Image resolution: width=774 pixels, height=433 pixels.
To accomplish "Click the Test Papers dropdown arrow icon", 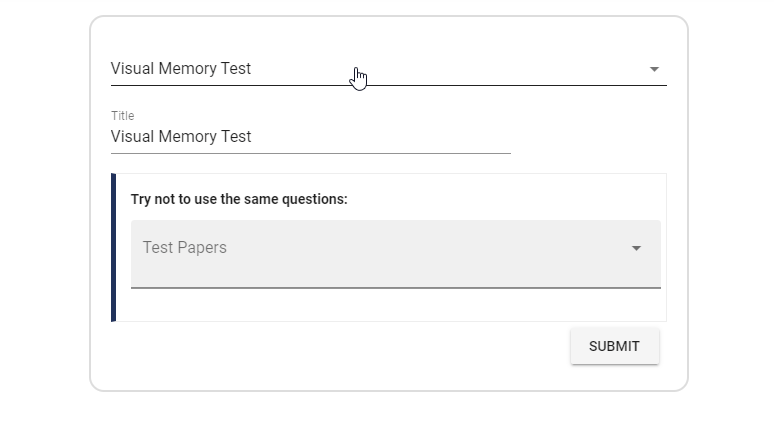I will pyautogui.click(x=636, y=248).
